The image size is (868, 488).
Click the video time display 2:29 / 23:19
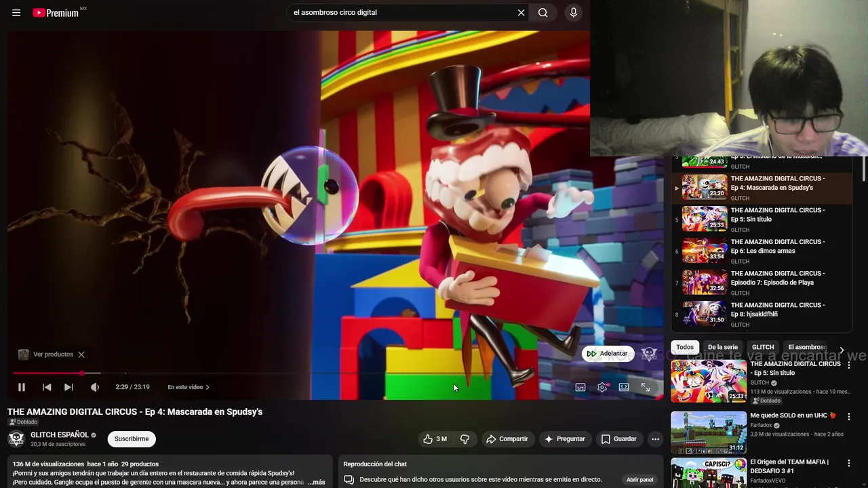click(x=132, y=387)
